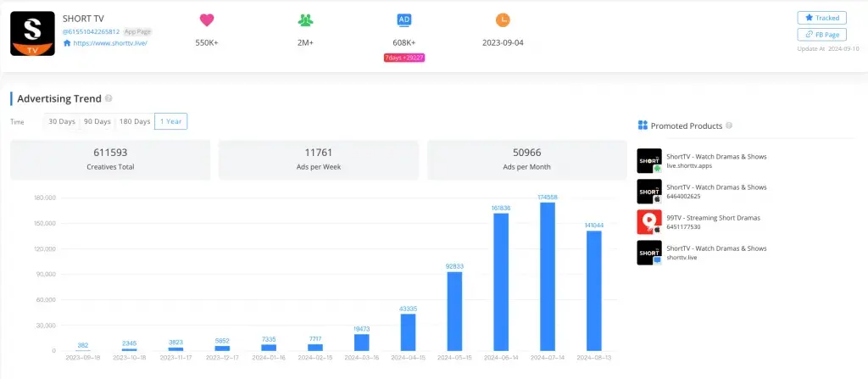Viewport: 868px width, 379px height.
Task: Open the 99TV Streaming Short Dramas thumbnail
Action: (x=649, y=221)
